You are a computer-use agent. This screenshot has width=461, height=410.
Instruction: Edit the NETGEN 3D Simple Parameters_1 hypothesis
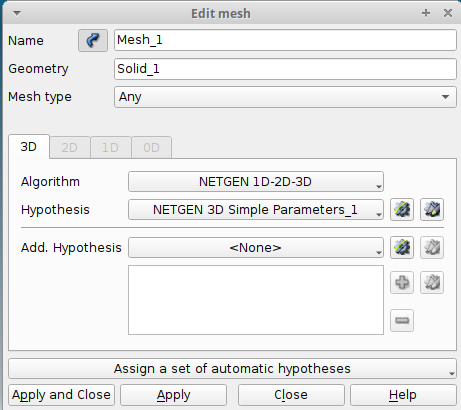point(432,210)
